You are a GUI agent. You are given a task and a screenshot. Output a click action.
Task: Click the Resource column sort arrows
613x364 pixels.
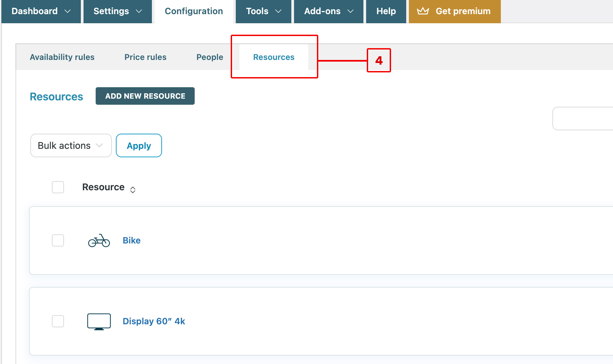click(133, 190)
